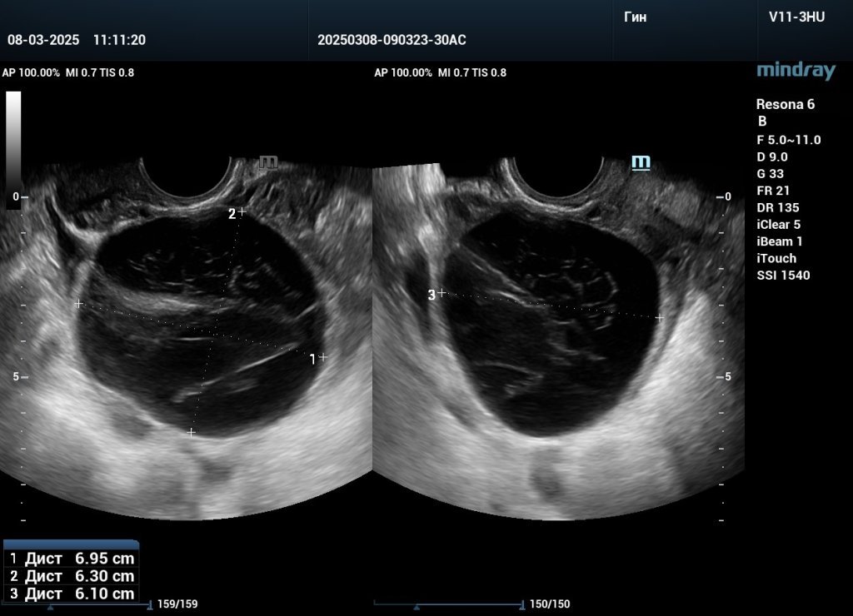Screen dimensions: 853x616
Task: Click the mindray logo
Action: point(796,72)
